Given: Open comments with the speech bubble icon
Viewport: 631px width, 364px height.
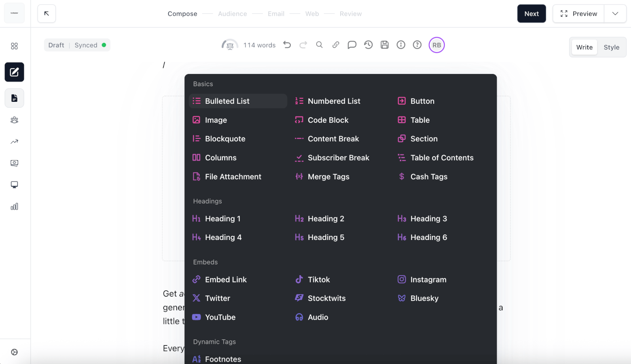Looking at the screenshot, I should [351, 45].
